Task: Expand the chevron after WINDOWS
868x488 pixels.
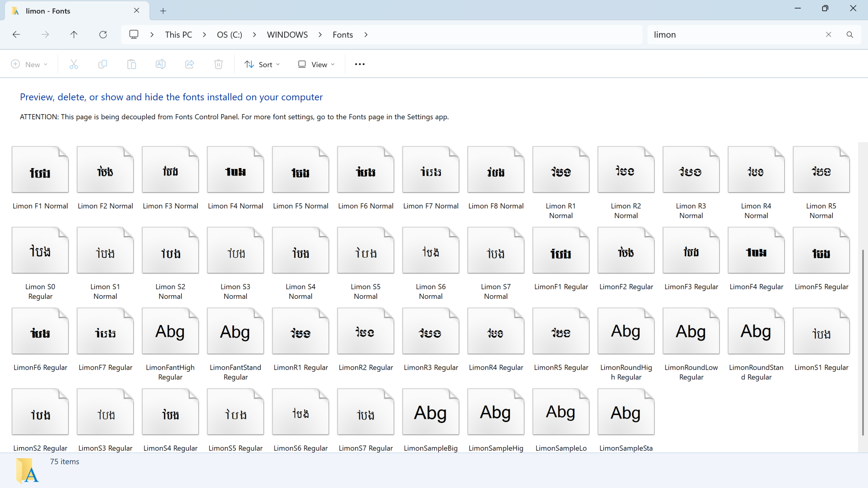Action: (x=320, y=35)
